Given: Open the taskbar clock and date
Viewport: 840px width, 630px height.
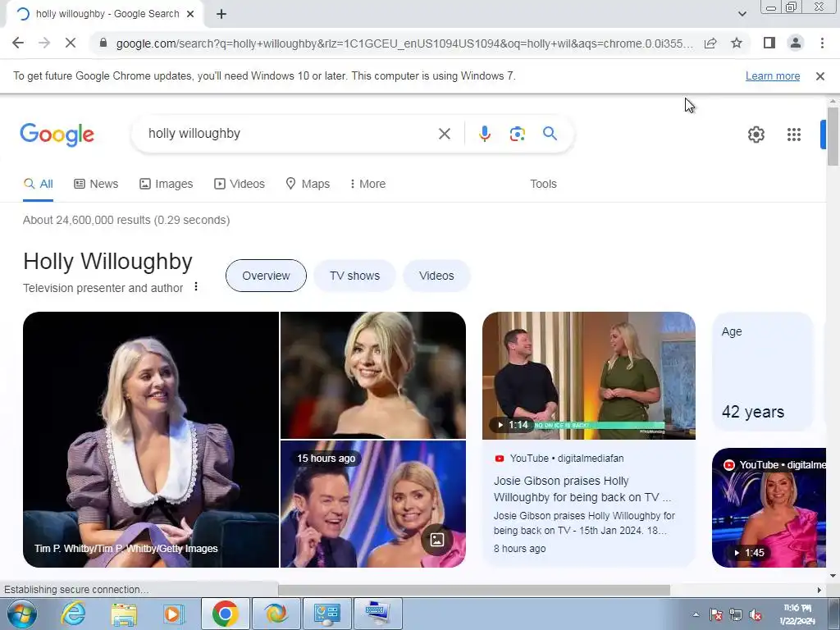Looking at the screenshot, I should [797, 614].
